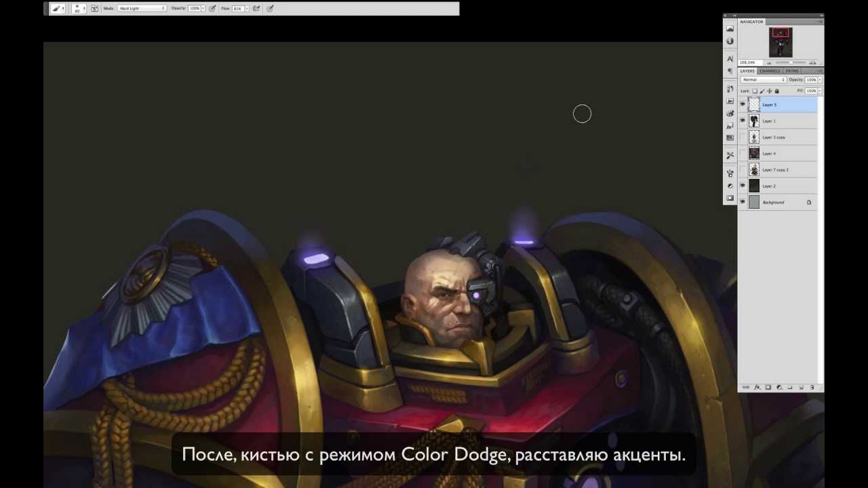Select Layer 2 name

(769, 186)
